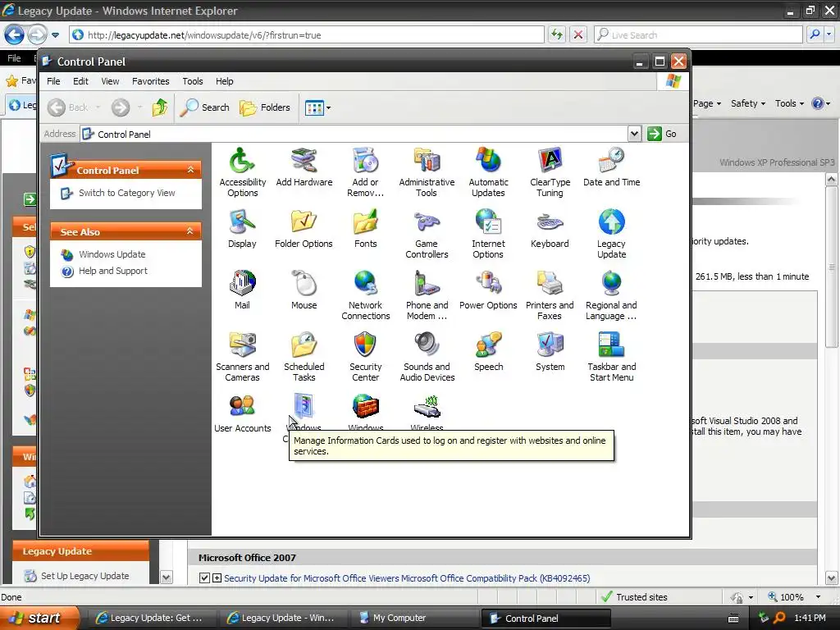The height and width of the screenshot is (630, 840).
Task: Open the View menu in Control Panel
Action: pos(111,81)
